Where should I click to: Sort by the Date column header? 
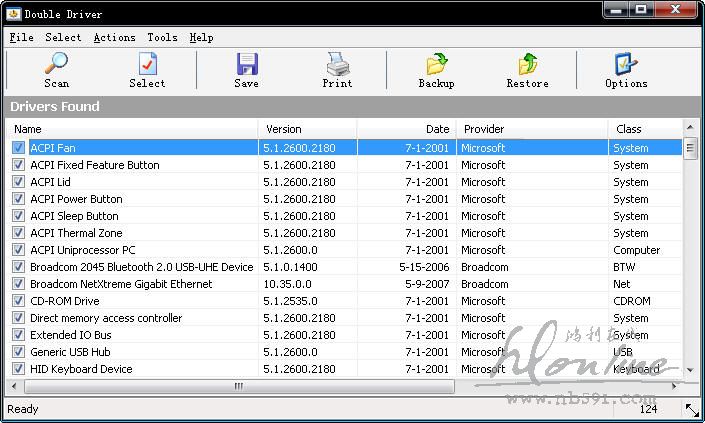pyautogui.click(x=407, y=129)
